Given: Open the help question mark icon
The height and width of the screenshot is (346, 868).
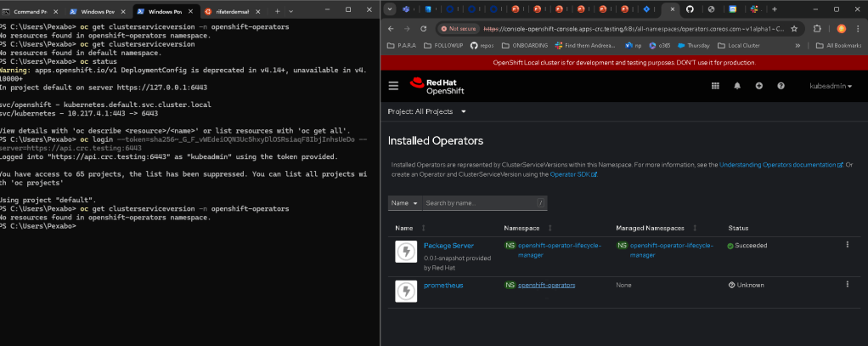Looking at the screenshot, I should pyautogui.click(x=781, y=86).
